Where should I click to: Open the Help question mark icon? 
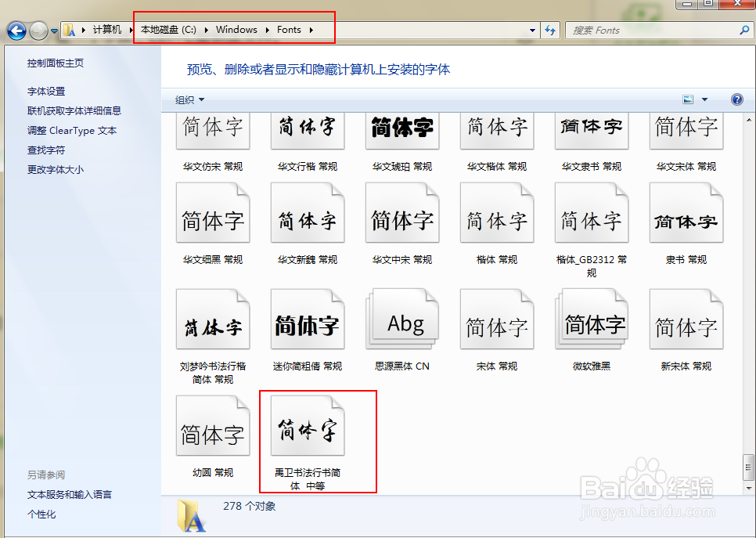click(736, 99)
